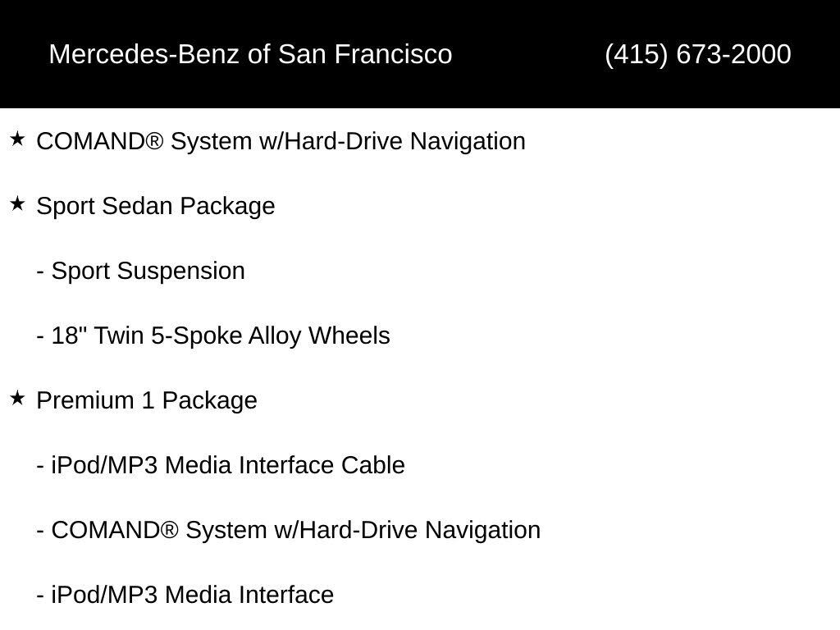Click the star beside Premium 1 Package
Image resolution: width=840 pixels, height=630 pixels.
tap(17, 398)
